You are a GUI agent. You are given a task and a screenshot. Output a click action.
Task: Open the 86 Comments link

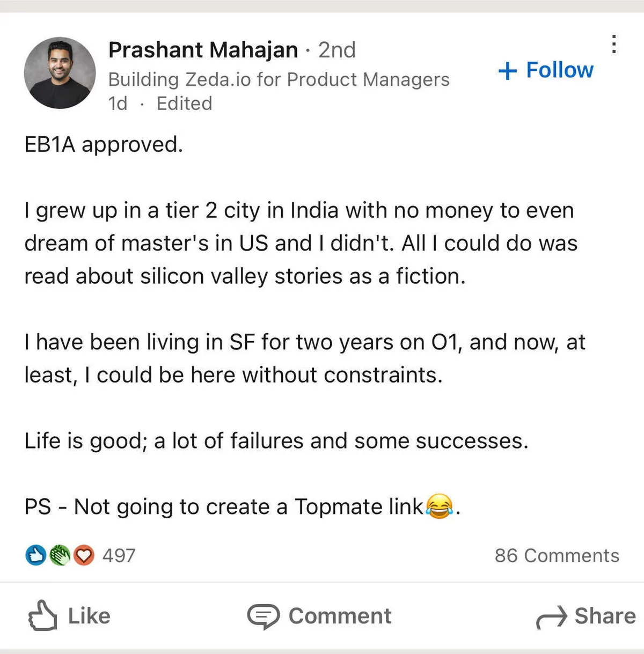click(557, 555)
